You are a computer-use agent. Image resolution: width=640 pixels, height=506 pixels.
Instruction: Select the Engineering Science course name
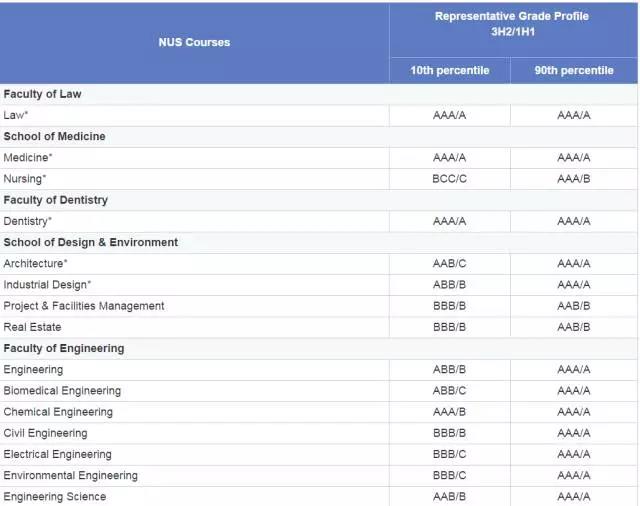(x=55, y=497)
